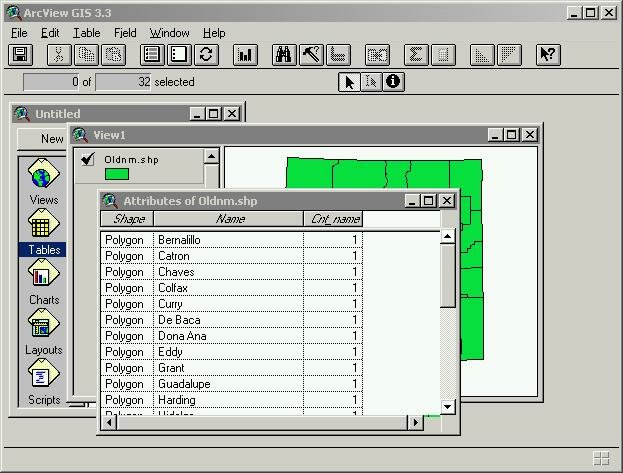The height and width of the screenshot is (473, 623).
Task: Select the Chaves row
Action: tap(232, 272)
